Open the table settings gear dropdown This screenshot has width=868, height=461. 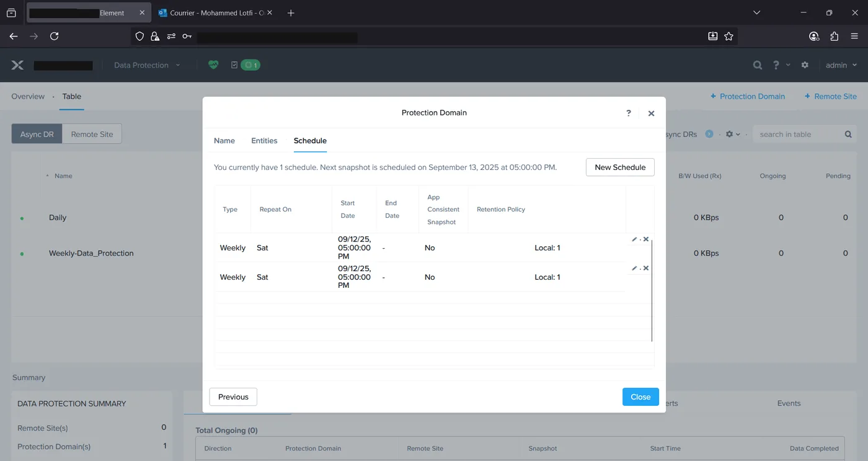point(733,134)
